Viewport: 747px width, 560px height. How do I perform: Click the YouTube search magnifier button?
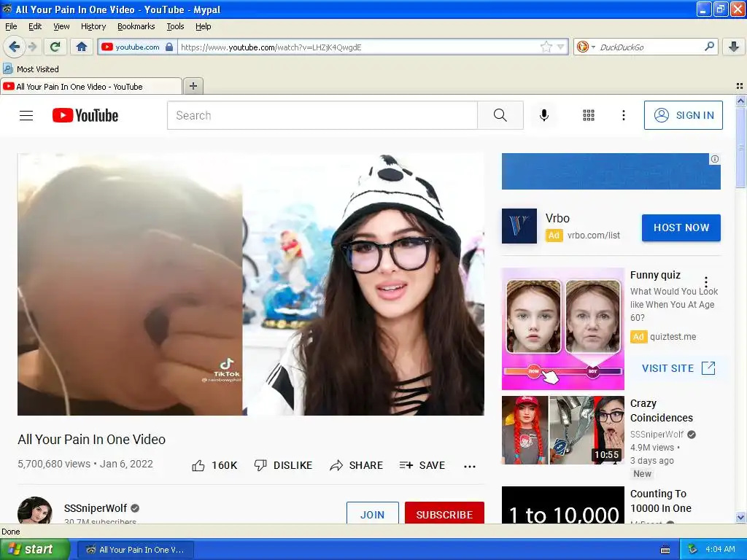(500, 115)
